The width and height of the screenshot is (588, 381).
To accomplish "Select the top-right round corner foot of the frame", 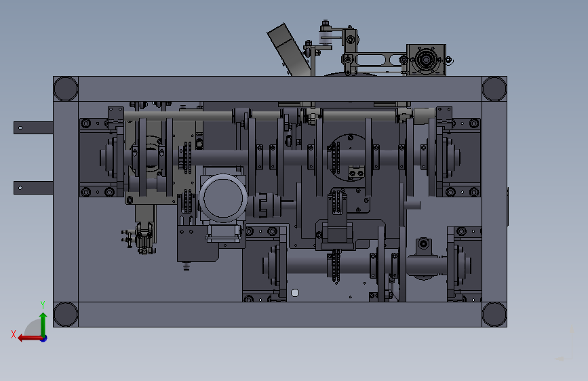I will coord(494,89).
